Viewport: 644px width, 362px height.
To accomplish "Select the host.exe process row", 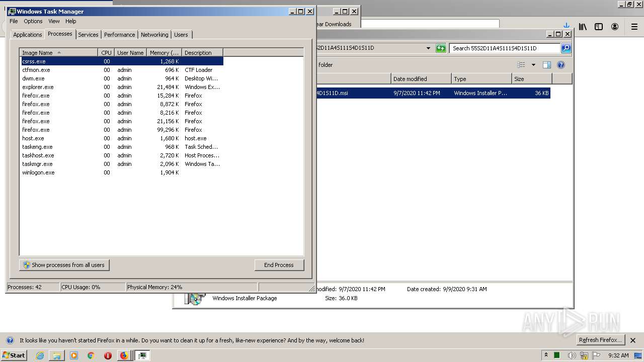I will point(121,138).
